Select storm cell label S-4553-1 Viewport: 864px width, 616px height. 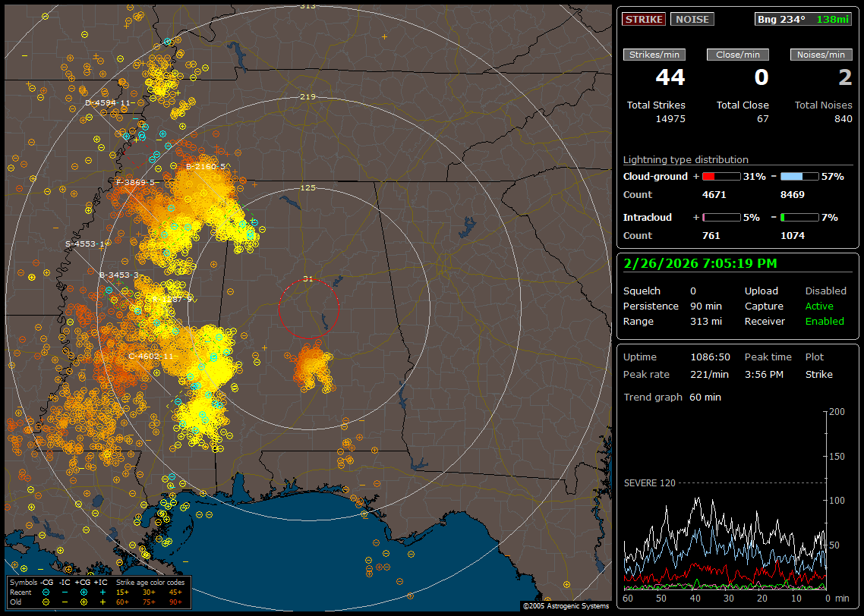[85, 244]
